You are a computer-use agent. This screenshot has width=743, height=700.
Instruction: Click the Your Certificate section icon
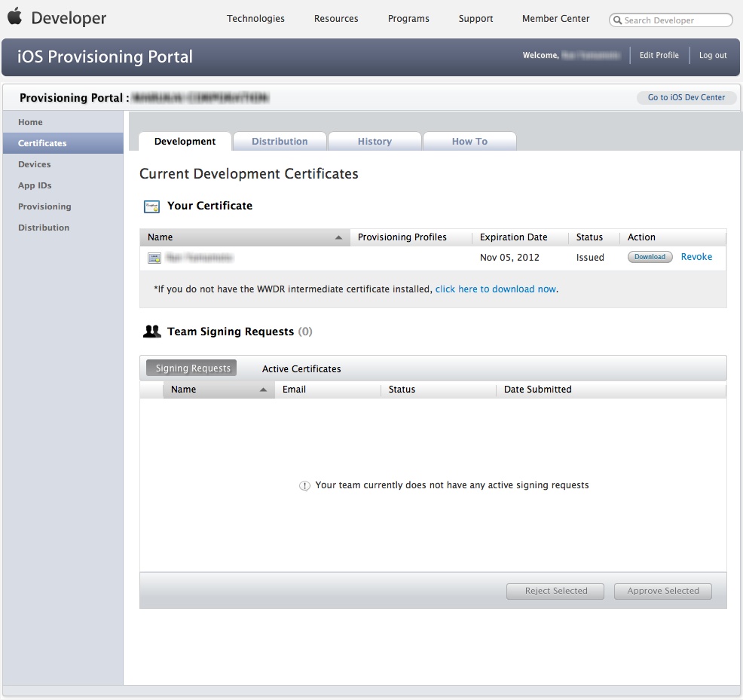(x=151, y=206)
